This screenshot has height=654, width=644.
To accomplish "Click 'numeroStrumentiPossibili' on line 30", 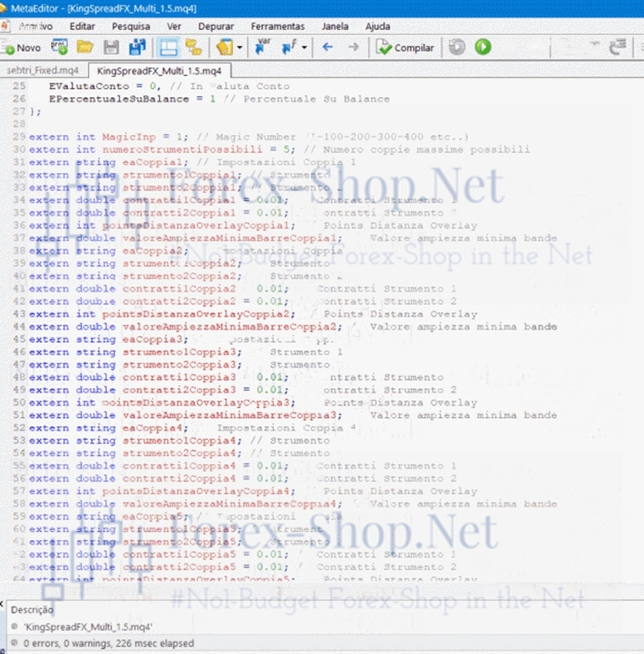I will pyautogui.click(x=182, y=149).
